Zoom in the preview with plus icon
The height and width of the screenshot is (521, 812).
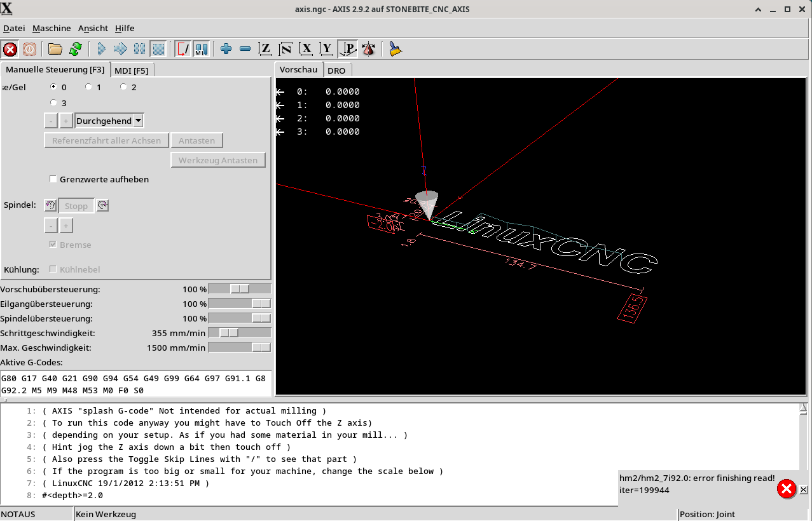click(x=226, y=49)
